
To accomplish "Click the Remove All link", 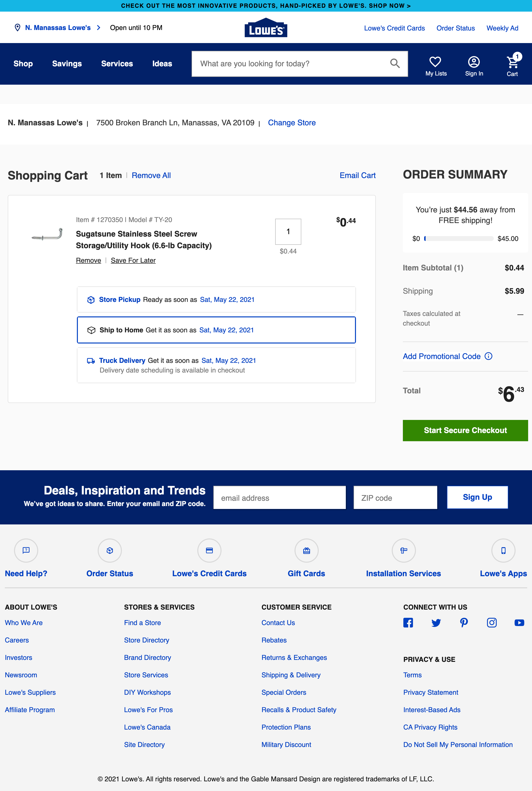I will [151, 175].
